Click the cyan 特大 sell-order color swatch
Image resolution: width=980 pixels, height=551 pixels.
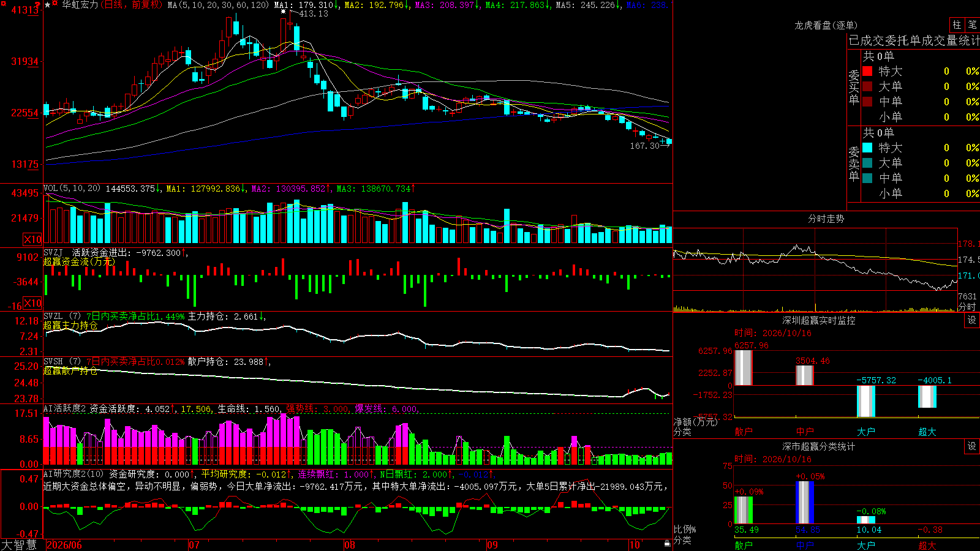pyautogui.click(x=867, y=148)
